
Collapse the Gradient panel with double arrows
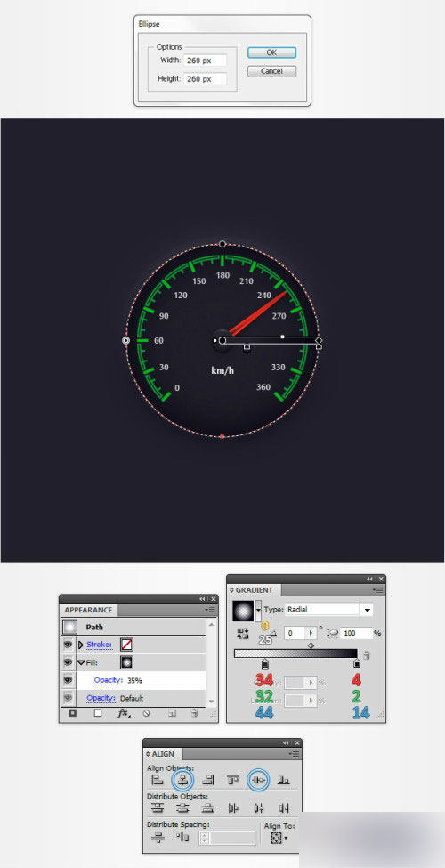369,579
